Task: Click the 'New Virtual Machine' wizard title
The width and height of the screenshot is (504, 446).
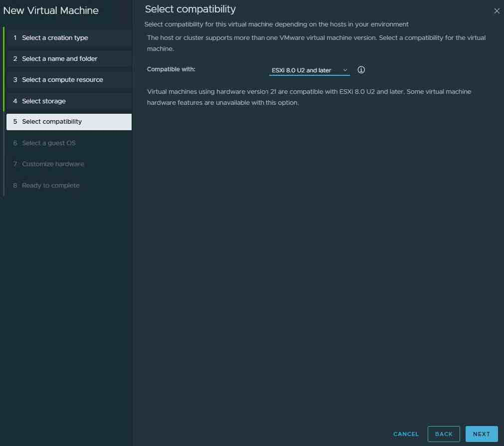Action: pyautogui.click(x=51, y=10)
